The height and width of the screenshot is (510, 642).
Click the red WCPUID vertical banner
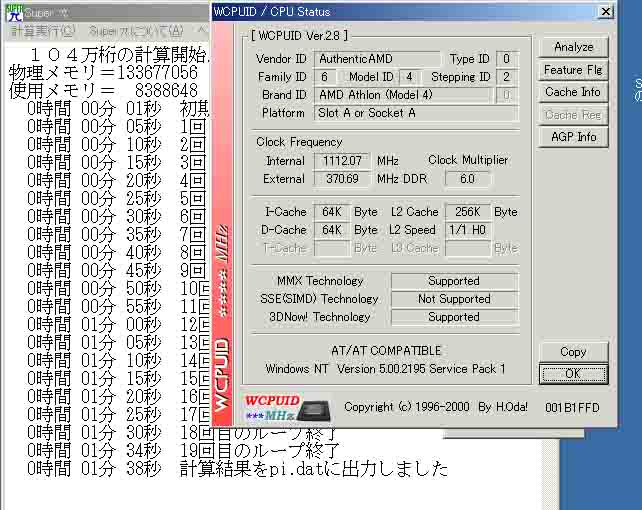[223, 225]
